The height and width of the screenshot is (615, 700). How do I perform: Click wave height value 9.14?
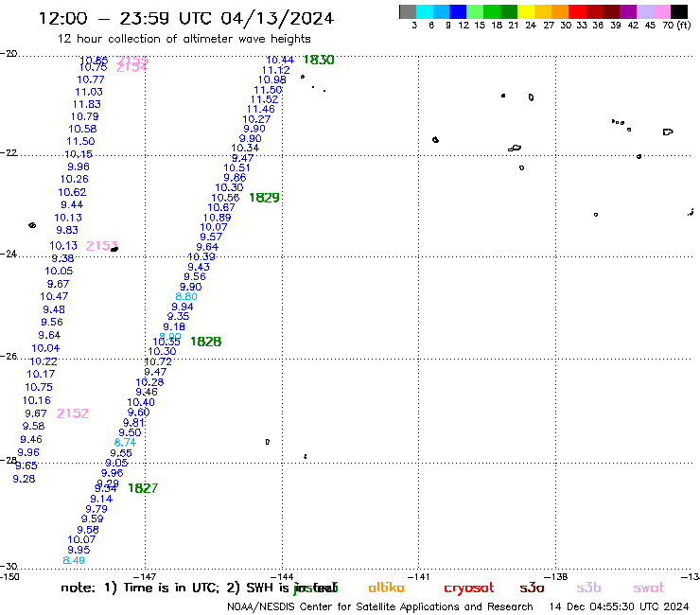point(101,499)
